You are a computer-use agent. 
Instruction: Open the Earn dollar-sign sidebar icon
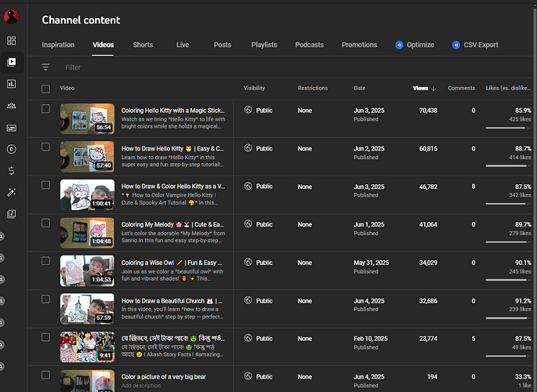[11, 170]
